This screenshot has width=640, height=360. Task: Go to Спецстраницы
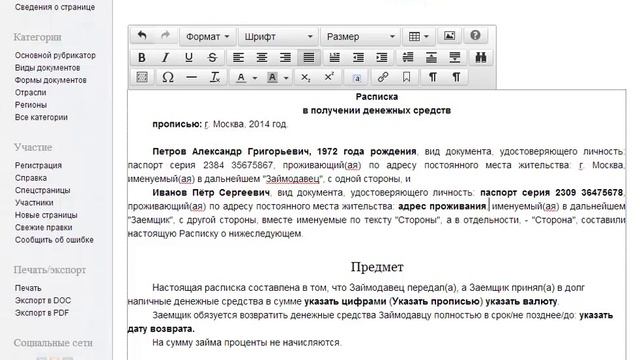point(42,190)
